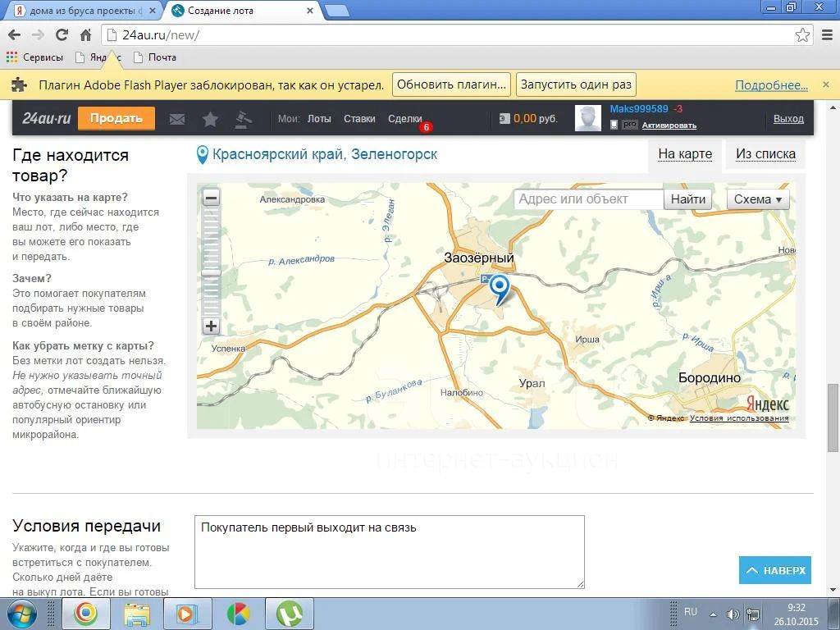Screen dimensions: 840x630
Task: Click the map zoom slider handle
Action: click(211, 273)
